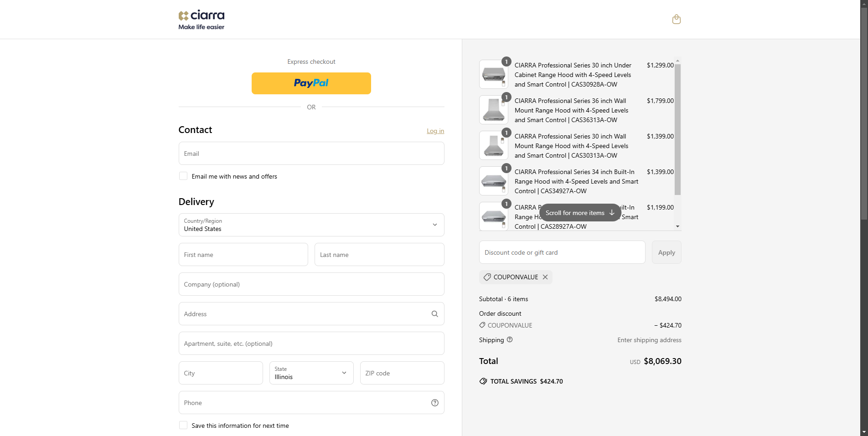The height and width of the screenshot is (436, 868).
Task: Click the Order discount COUPONVALUE tag icon
Action: [x=482, y=325]
